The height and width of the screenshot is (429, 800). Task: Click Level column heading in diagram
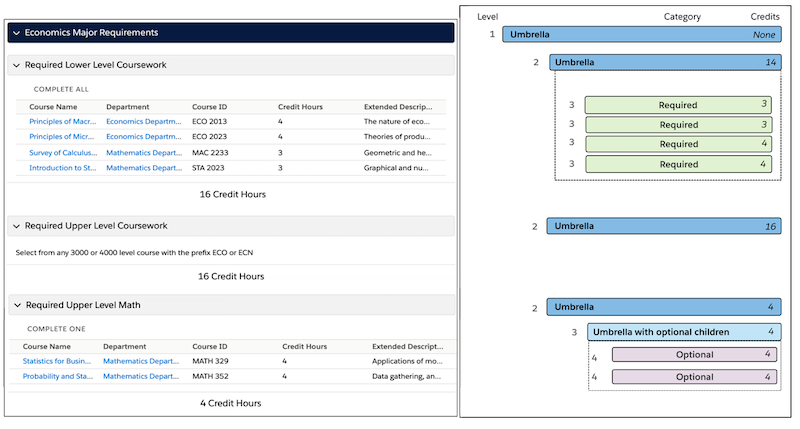point(487,17)
